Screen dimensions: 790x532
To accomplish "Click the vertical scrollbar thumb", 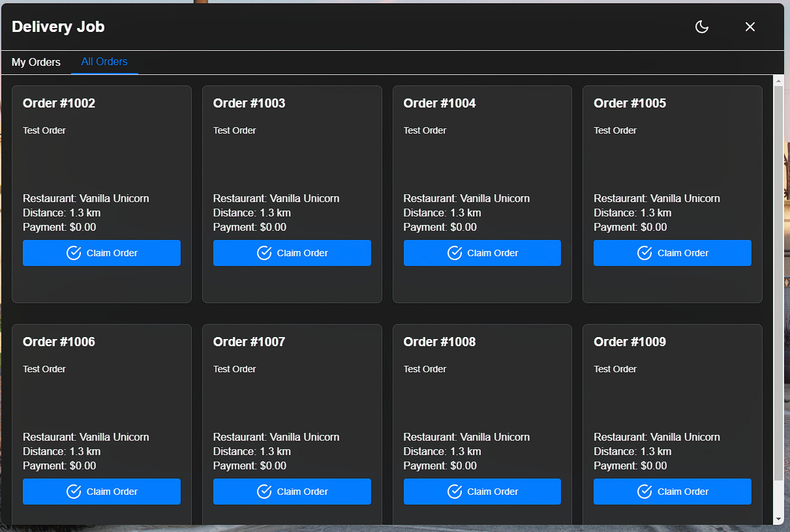I will (778, 284).
